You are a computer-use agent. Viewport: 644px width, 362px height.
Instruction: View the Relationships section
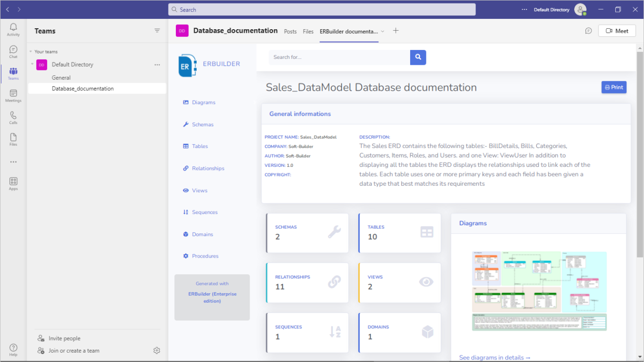coord(207,168)
